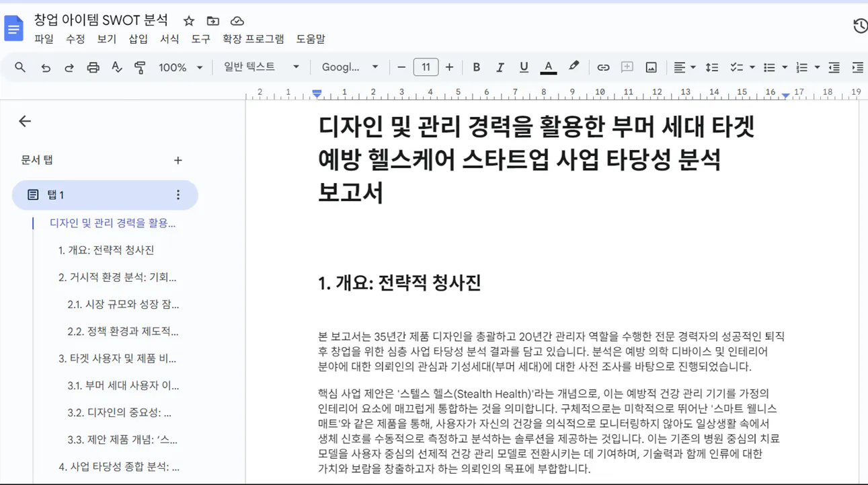Go to 3. 타겟 사용자 및 제품 outline item
The width and height of the screenshot is (868, 485).
coord(117,359)
